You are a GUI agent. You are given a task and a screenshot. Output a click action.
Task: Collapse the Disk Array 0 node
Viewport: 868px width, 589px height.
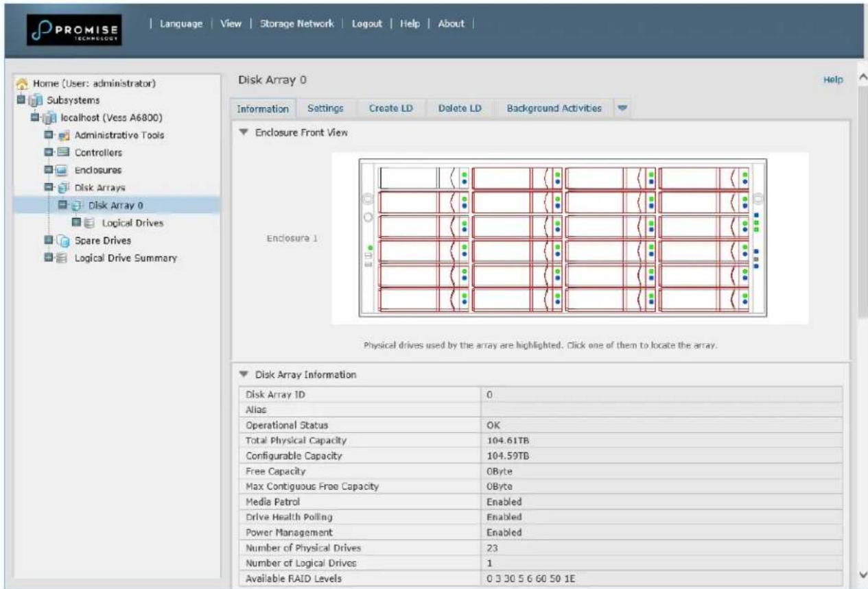tap(64, 205)
